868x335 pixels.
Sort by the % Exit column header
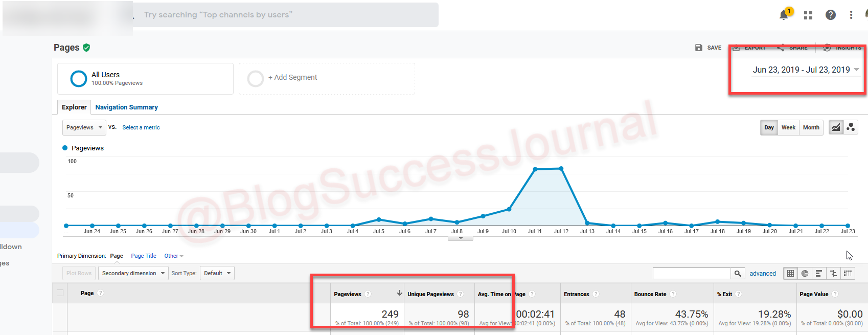click(x=724, y=294)
